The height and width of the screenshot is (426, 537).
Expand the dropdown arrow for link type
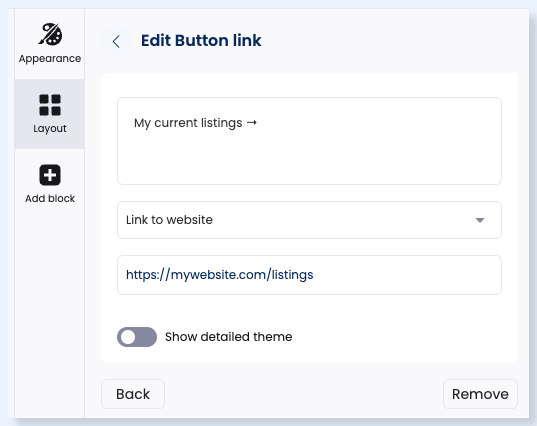pyautogui.click(x=480, y=220)
